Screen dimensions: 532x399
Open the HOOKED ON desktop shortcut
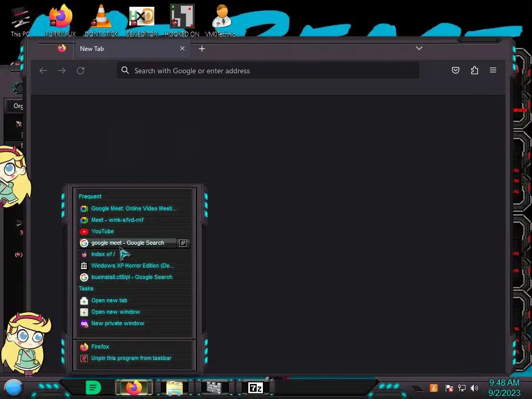tap(182, 20)
